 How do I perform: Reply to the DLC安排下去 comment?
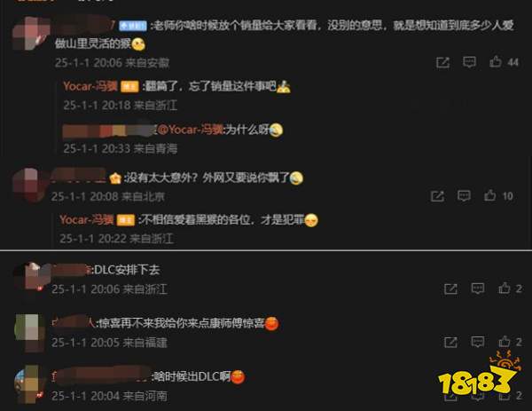pos(478,288)
